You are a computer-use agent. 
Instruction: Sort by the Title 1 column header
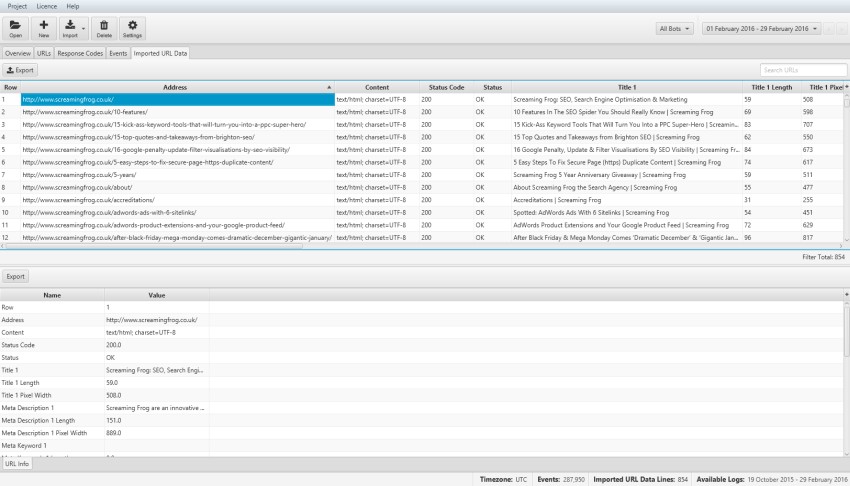click(x=627, y=87)
